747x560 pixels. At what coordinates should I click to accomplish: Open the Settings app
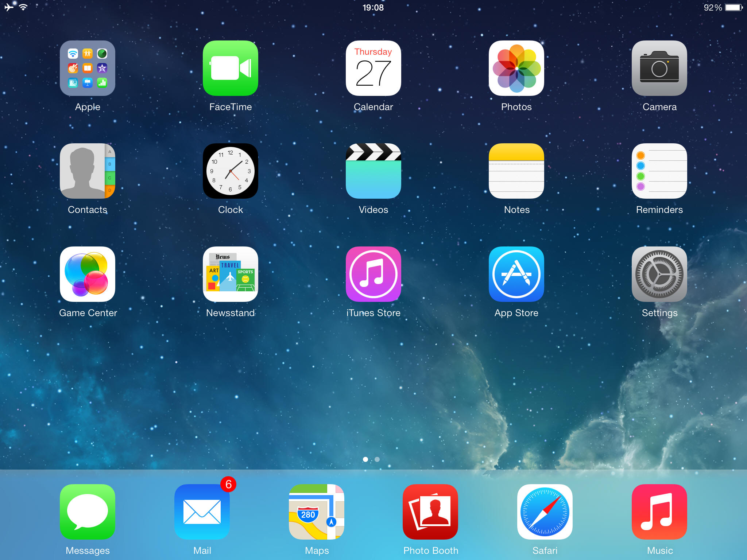pos(659,274)
